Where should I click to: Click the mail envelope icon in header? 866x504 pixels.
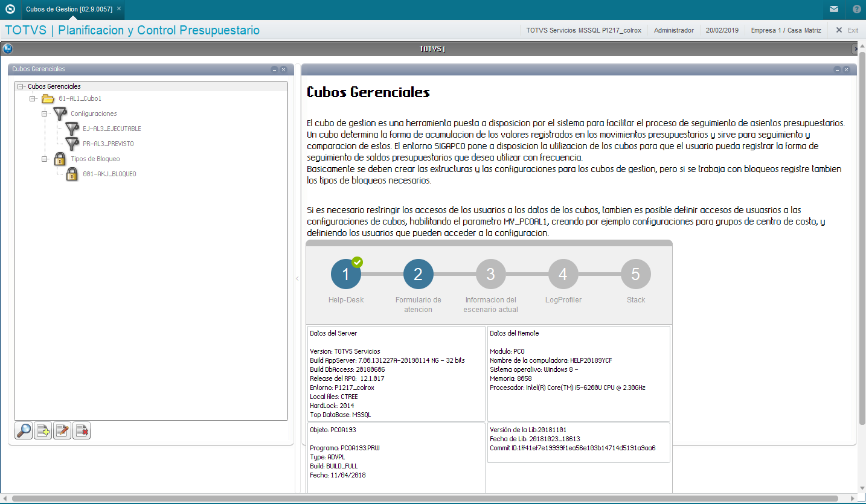click(834, 9)
